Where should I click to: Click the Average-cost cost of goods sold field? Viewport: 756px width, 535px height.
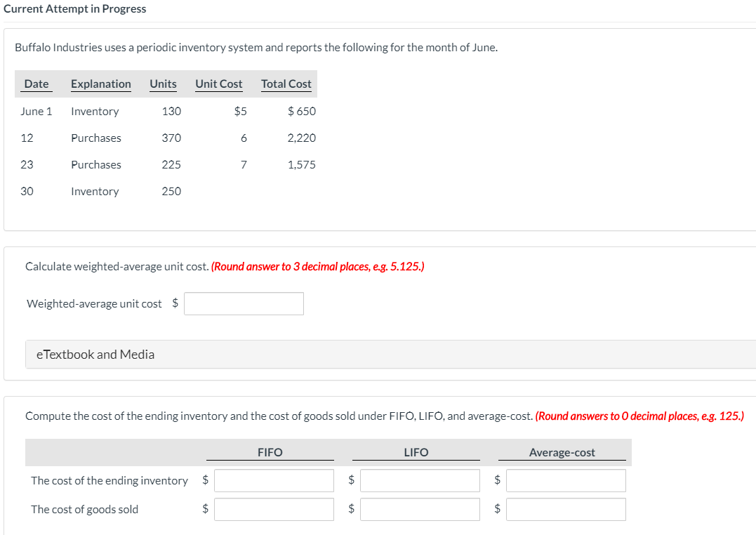pyautogui.click(x=565, y=509)
